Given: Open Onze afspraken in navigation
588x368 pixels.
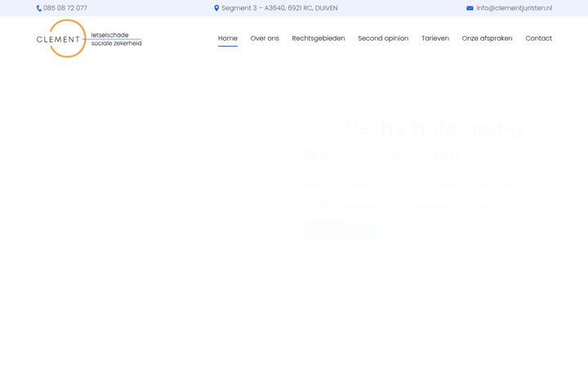Looking at the screenshot, I should [x=487, y=38].
